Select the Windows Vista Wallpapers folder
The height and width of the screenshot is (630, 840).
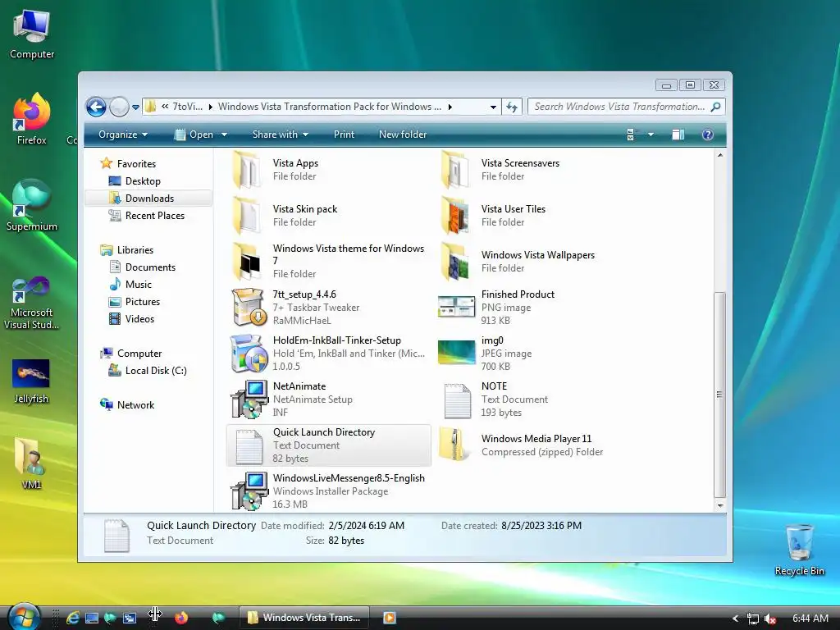(x=537, y=262)
